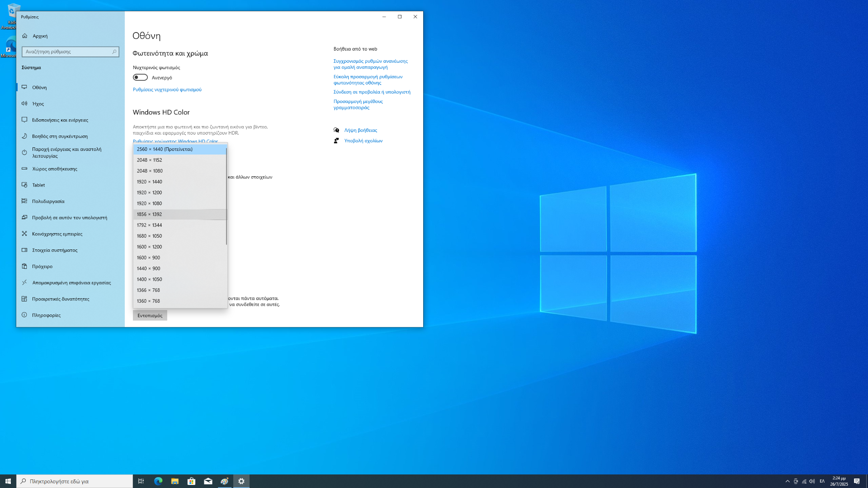868x488 pixels.
Task: Click the Υποβολή σχολίων link
Action: (363, 141)
